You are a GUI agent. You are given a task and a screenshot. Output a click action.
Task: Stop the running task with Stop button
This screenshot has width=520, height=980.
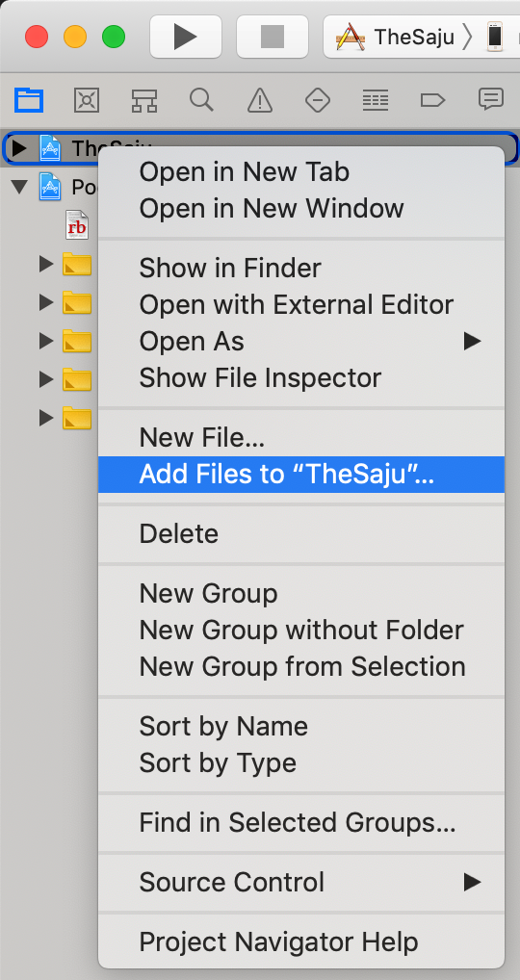pyautogui.click(x=272, y=37)
